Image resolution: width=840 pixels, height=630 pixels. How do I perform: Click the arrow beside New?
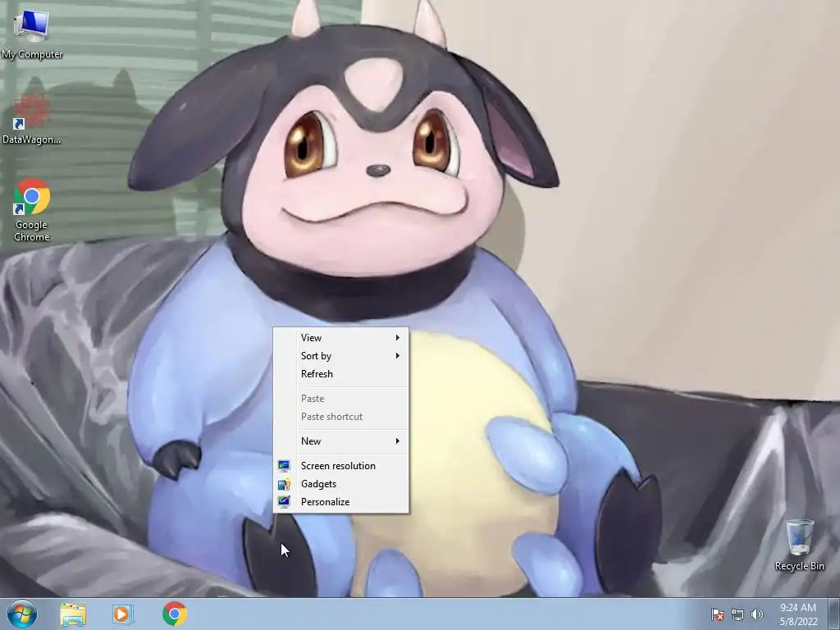click(x=398, y=441)
